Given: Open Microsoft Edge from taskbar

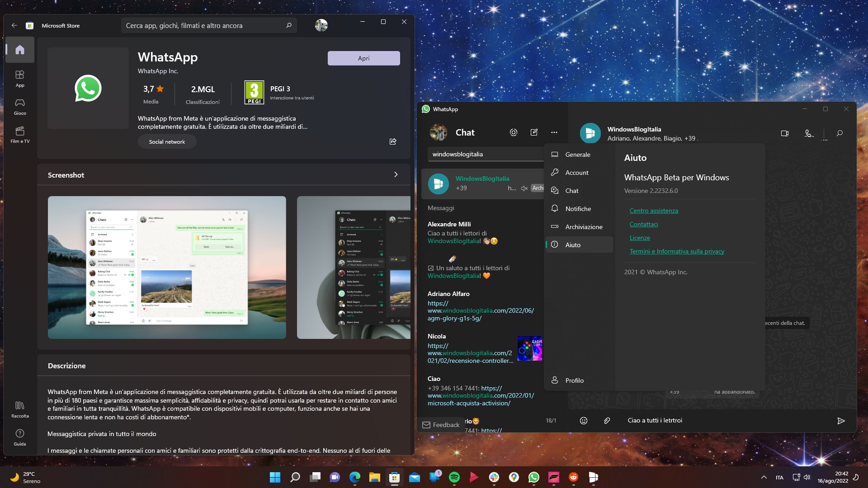Looking at the screenshot, I should tap(355, 477).
